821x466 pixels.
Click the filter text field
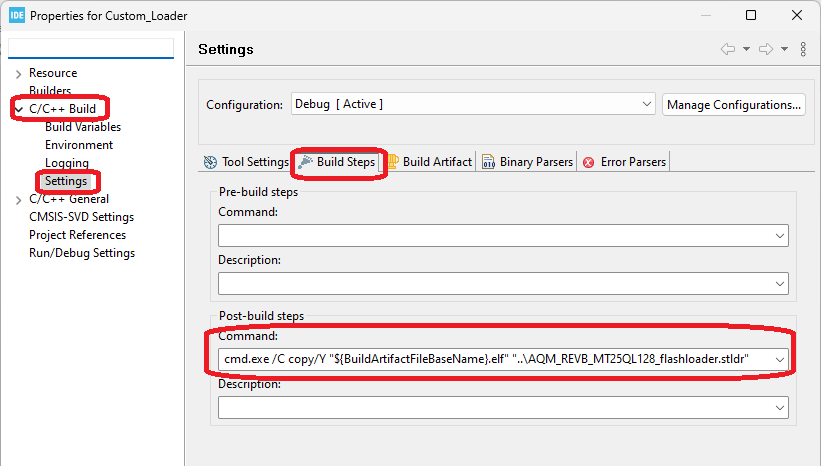click(90, 48)
